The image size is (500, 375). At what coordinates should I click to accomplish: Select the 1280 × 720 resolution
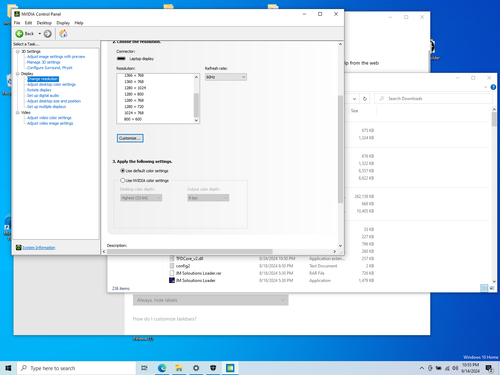[x=134, y=107]
